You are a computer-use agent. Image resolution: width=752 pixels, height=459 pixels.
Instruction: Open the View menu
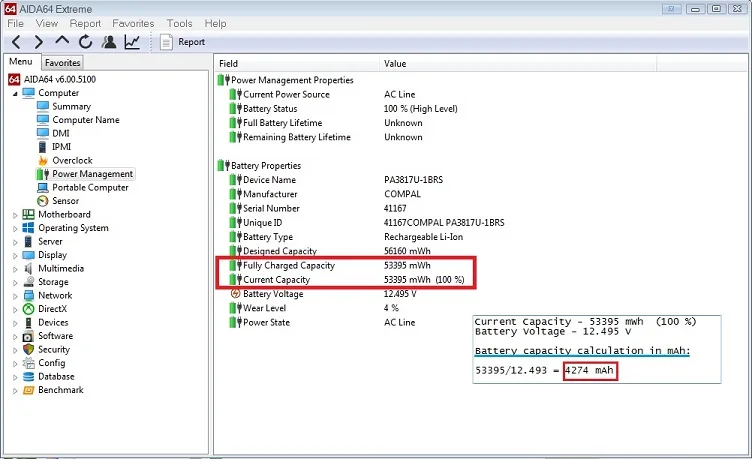[x=47, y=24]
